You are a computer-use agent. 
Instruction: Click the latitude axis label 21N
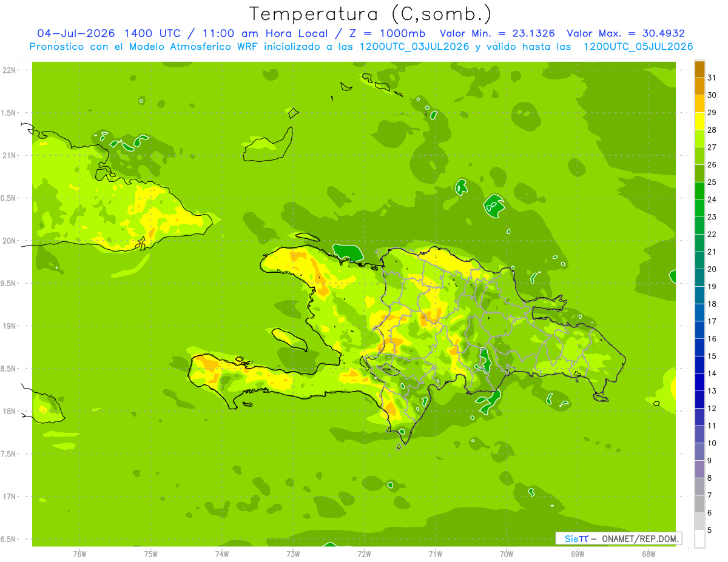pyautogui.click(x=9, y=155)
